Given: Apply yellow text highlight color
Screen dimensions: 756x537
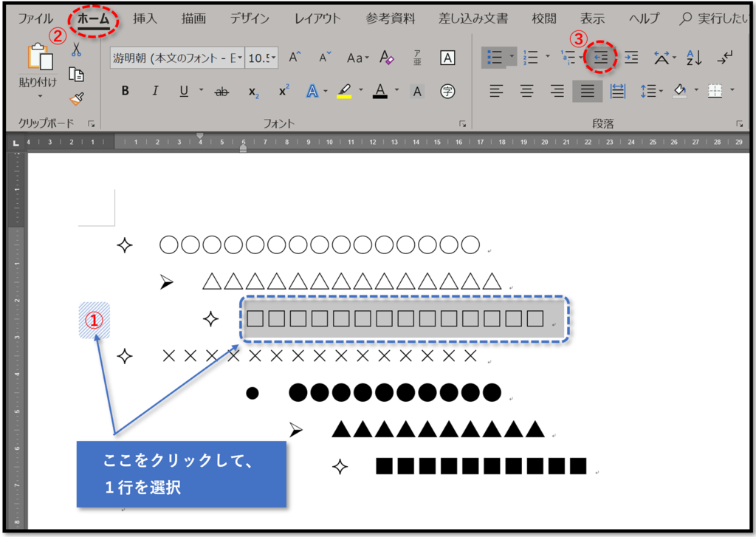Looking at the screenshot, I should 345,91.
